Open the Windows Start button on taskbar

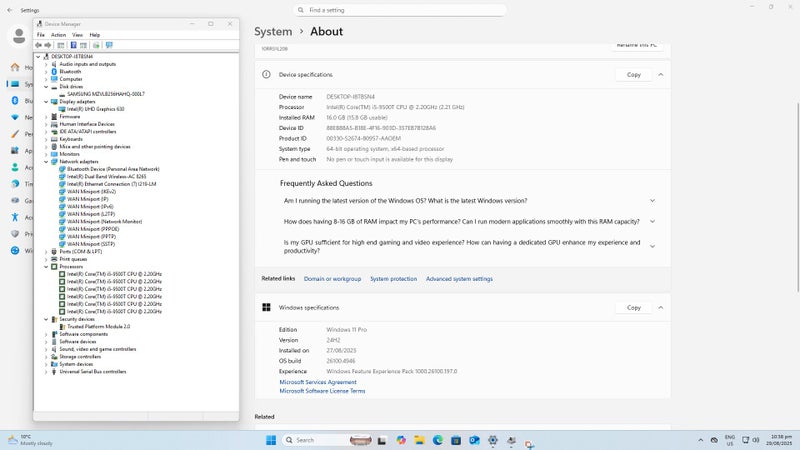click(271, 440)
